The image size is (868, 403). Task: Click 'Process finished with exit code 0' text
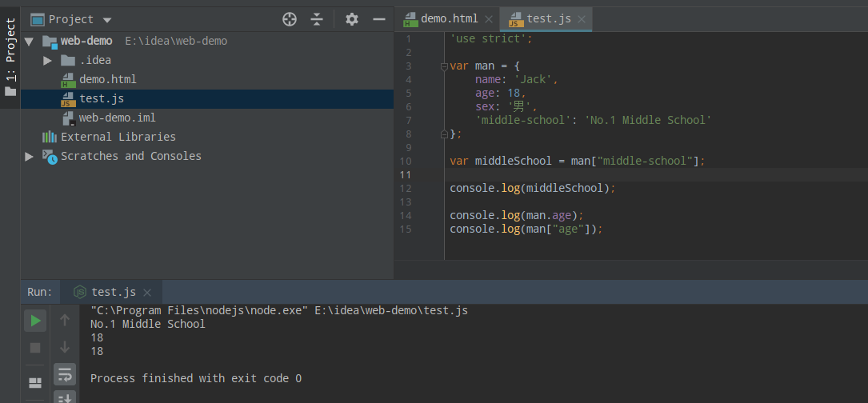pos(196,379)
